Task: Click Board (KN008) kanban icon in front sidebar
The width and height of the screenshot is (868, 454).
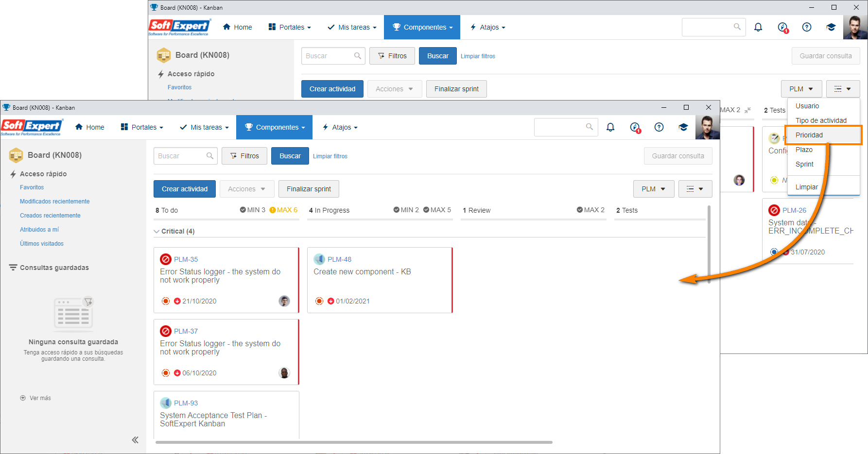Action: [16, 155]
